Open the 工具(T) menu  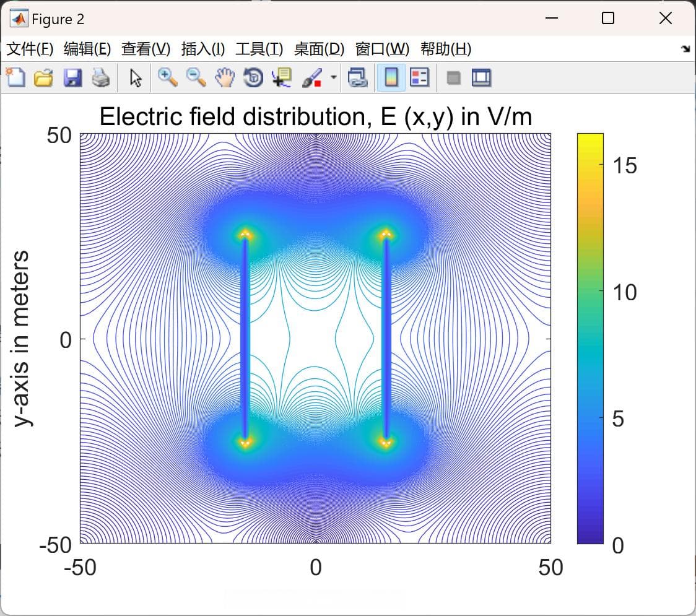coord(259,49)
